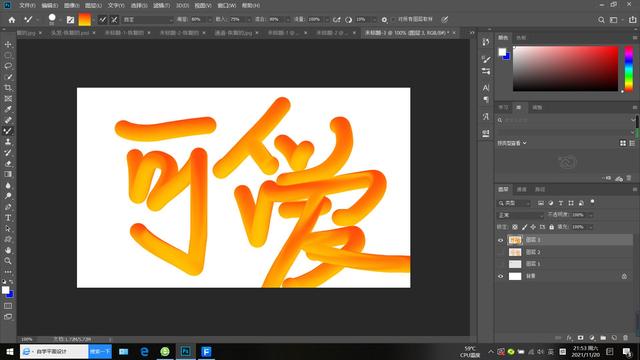The height and width of the screenshot is (360, 640).
Task: Switch to the 路径 paths tab
Action: (540, 189)
